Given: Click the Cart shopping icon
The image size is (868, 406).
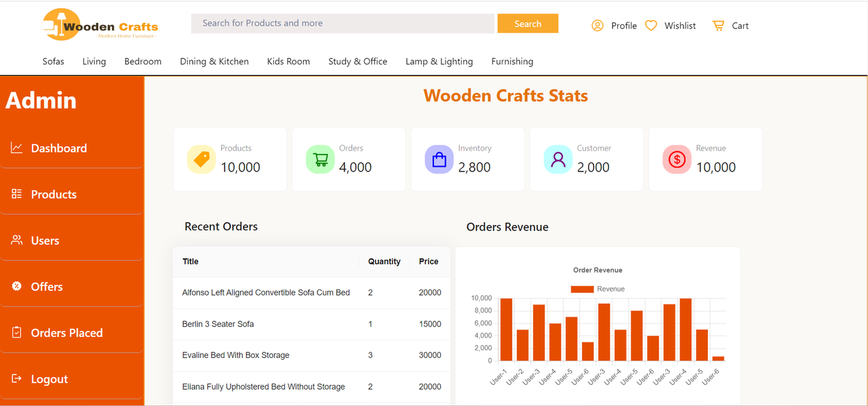Looking at the screenshot, I should pyautogui.click(x=718, y=26).
